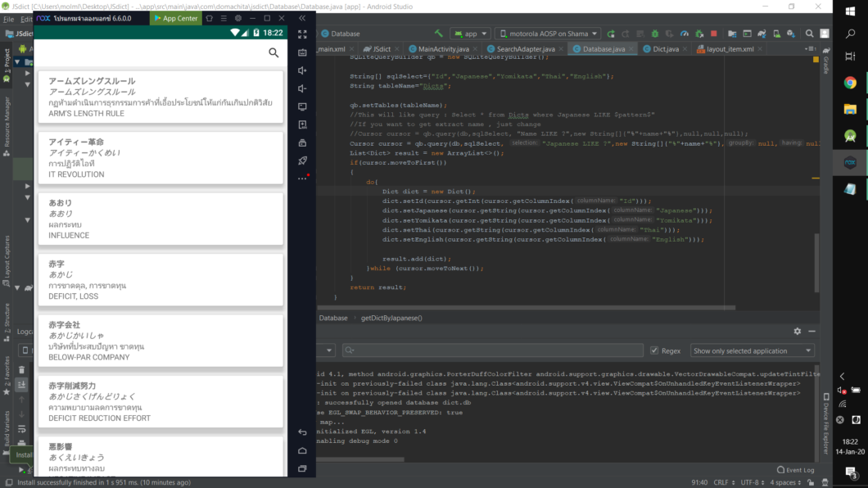The height and width of the screenshot is (488, 868).
Task: Click the App Center button in Nox
Action: (x=176, y=18)
